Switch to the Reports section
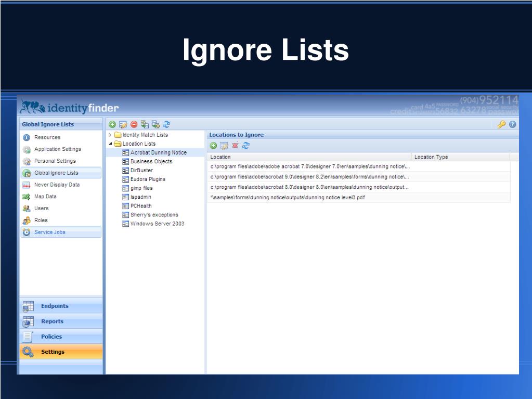 click(61, 321)
